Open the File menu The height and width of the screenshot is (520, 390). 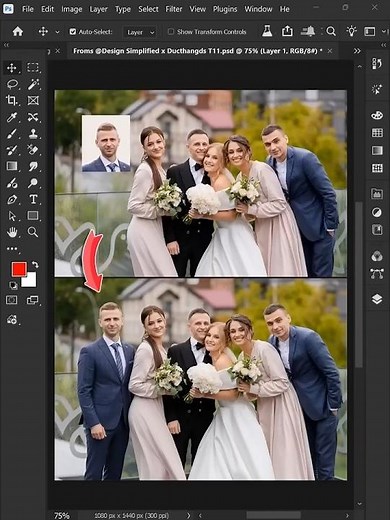point(28,9)
